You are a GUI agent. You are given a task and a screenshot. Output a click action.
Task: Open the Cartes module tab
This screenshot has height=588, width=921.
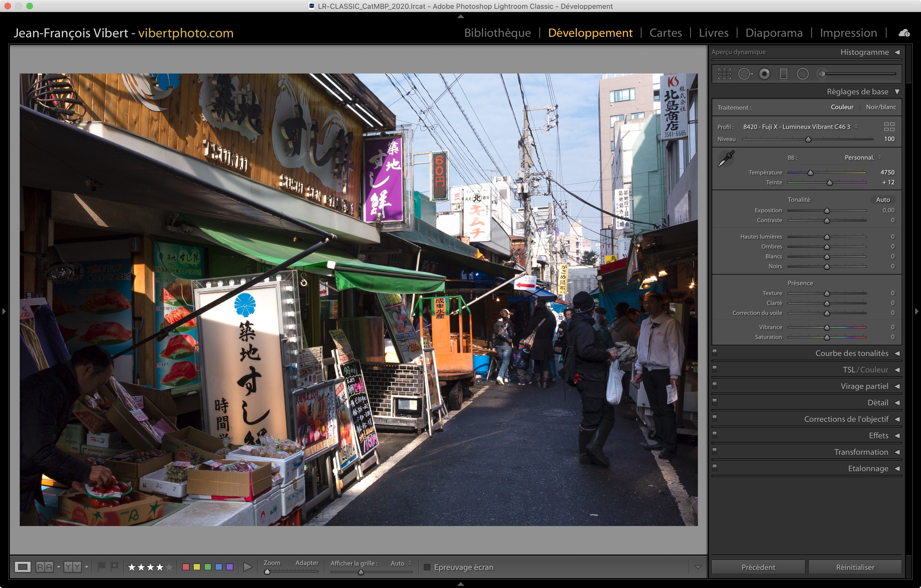[x=665, y=33]
